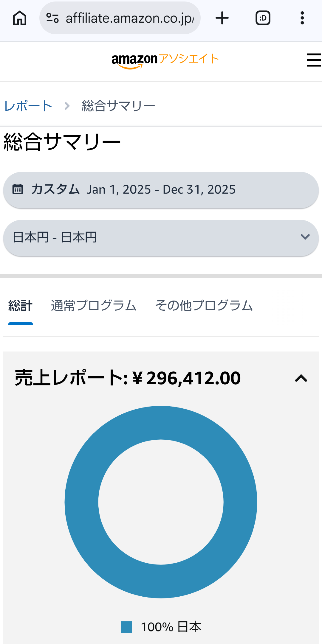Open a new tab with plus icon
Image resolution: width=322 pixels, height=644 pixels.
click(222, 18)
